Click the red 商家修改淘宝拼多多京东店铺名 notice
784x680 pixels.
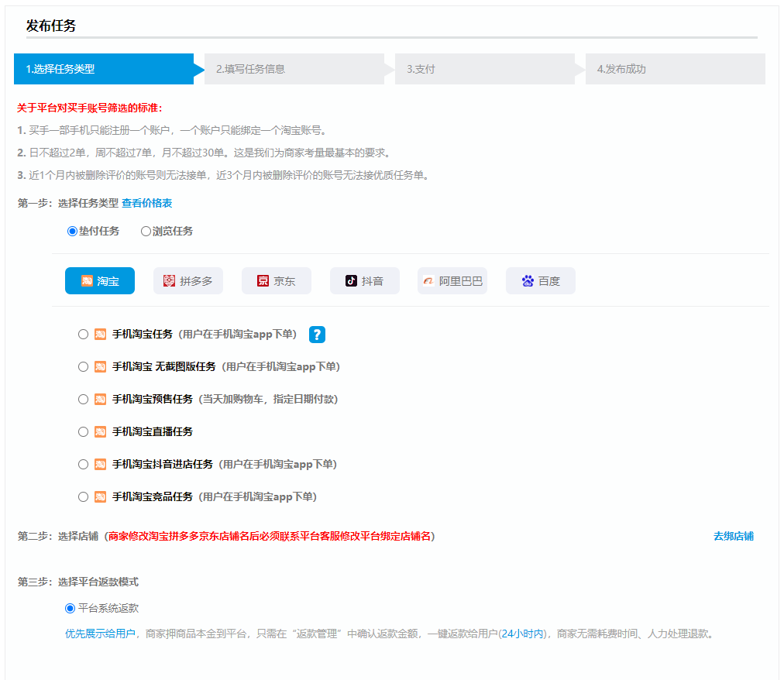(x=270, y=537)
